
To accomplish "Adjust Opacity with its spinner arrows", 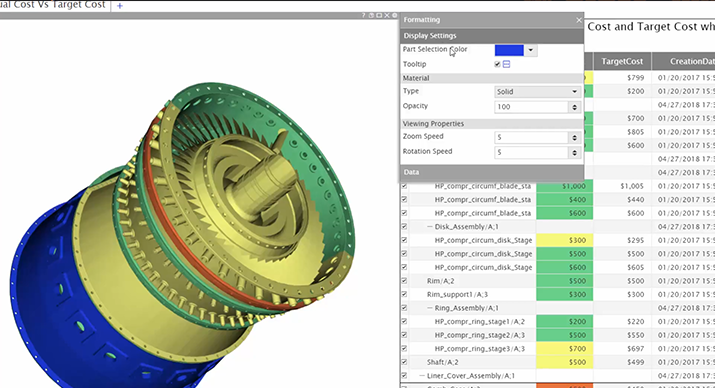I will click(575, 107).
